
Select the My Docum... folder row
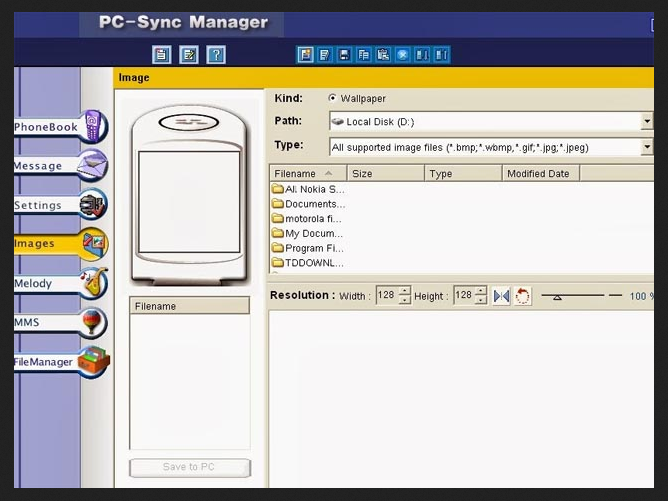click(307, 233)
